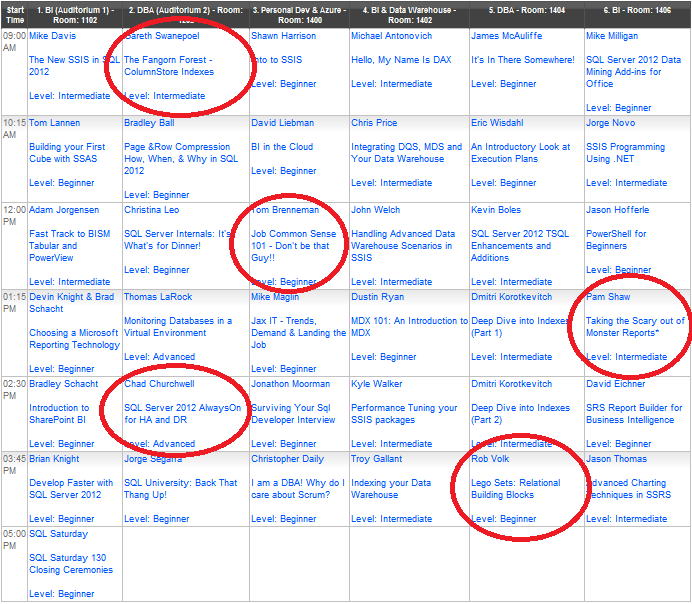Screen dimensions: 692x604
Task: Click speaker David Liebman
Action: click(x=282, y=123)
